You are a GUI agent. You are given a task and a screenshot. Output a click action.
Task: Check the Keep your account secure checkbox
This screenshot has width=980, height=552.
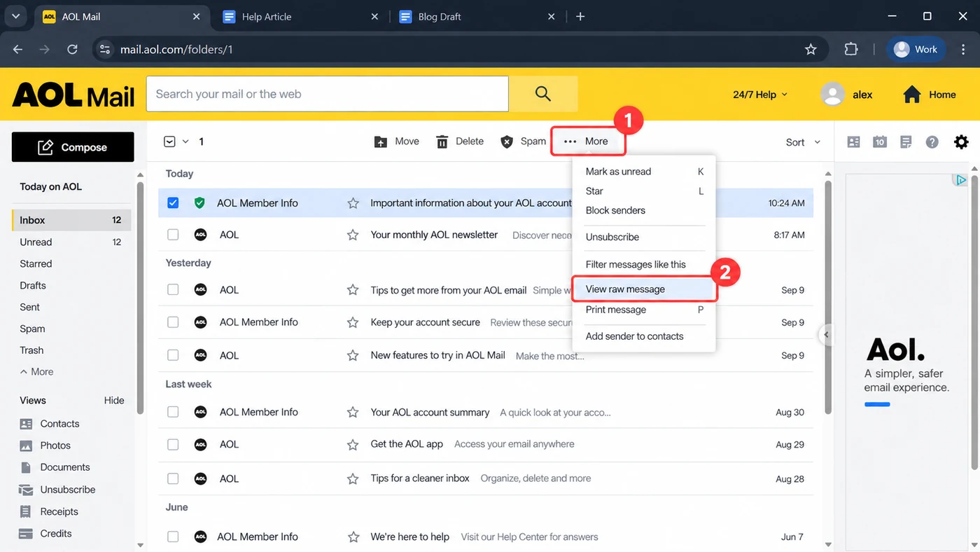click(173, 322)
